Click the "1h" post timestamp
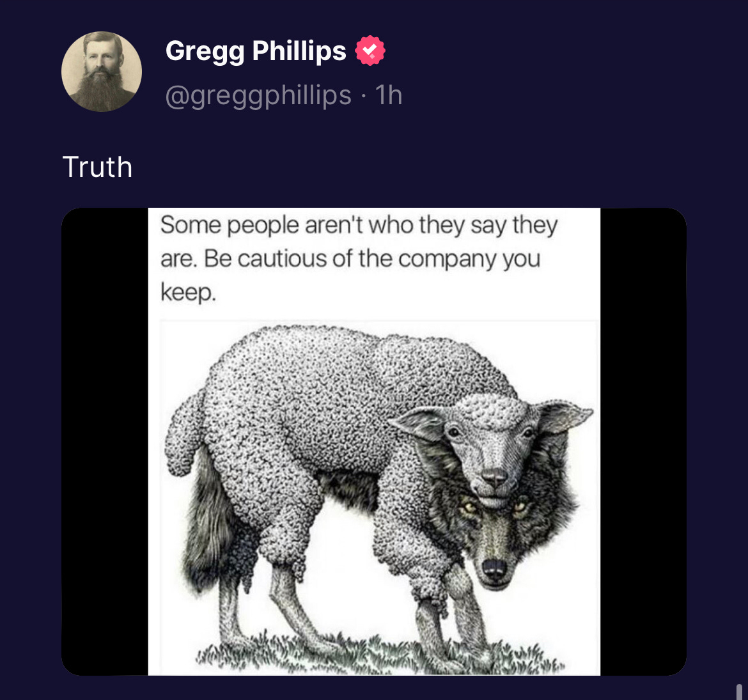The height and width of the screenshot is (700, 748). click(x=388, y=95)
